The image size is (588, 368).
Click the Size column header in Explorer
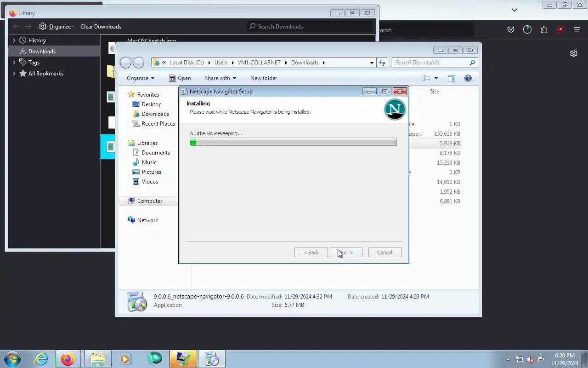click(x=435, y=92)
